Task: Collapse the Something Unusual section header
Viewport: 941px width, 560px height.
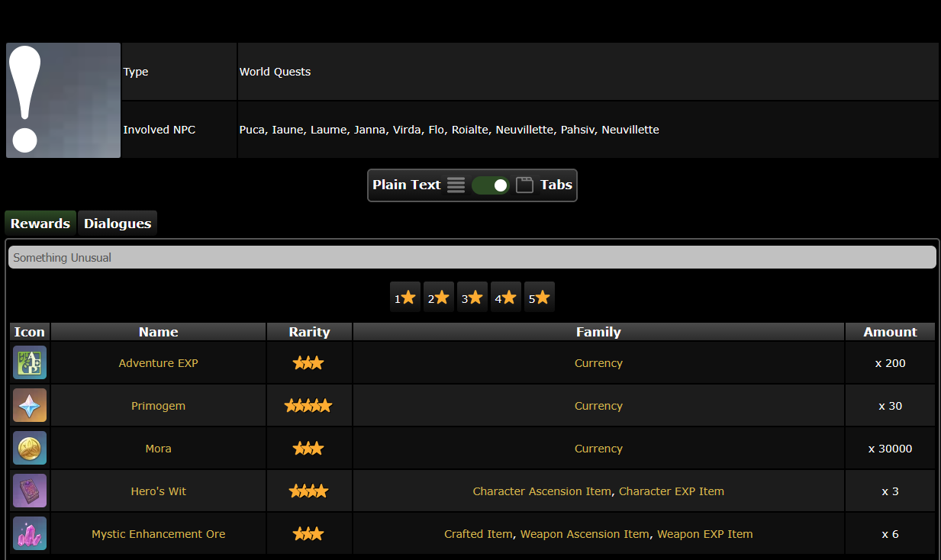Action: 472,258
